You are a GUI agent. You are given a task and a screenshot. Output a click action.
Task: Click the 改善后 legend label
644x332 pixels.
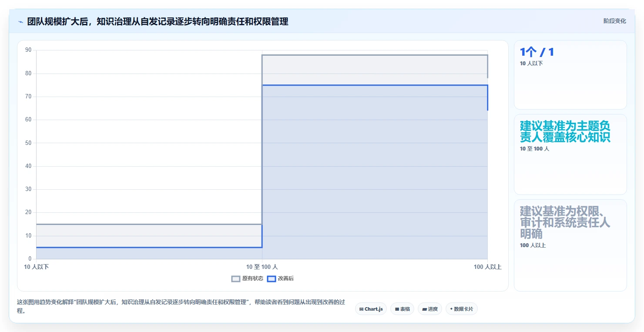coord(286,279)
